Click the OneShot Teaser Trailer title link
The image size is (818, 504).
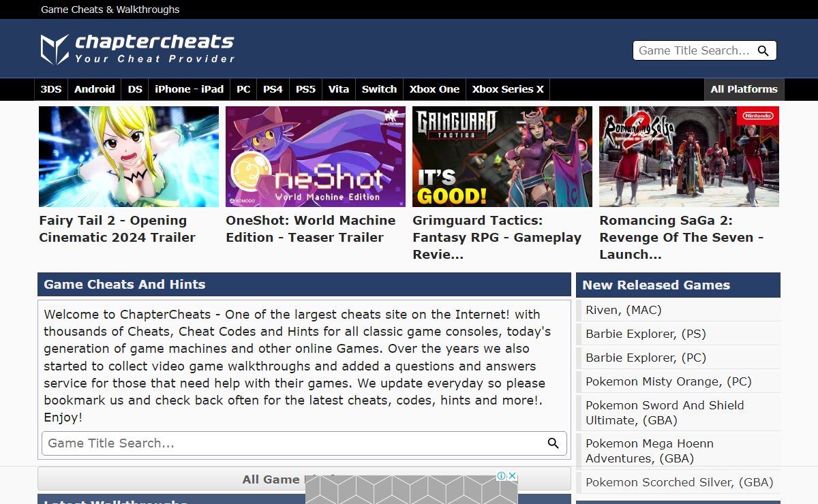[x=311, y=229]
